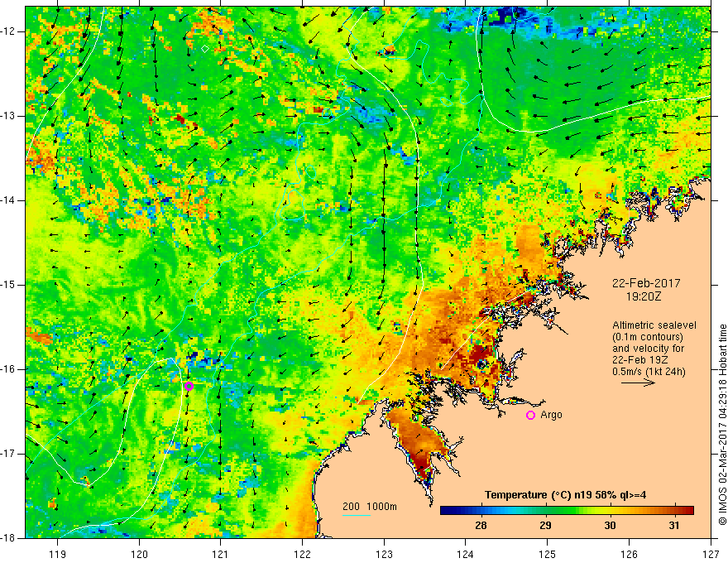728x563 pixels.
Task: Click longitude label 124 on the axis
Action: pos(466,554)
